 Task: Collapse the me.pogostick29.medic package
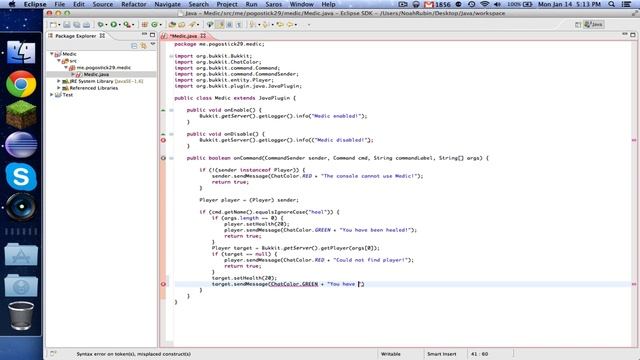pos(66,67)
